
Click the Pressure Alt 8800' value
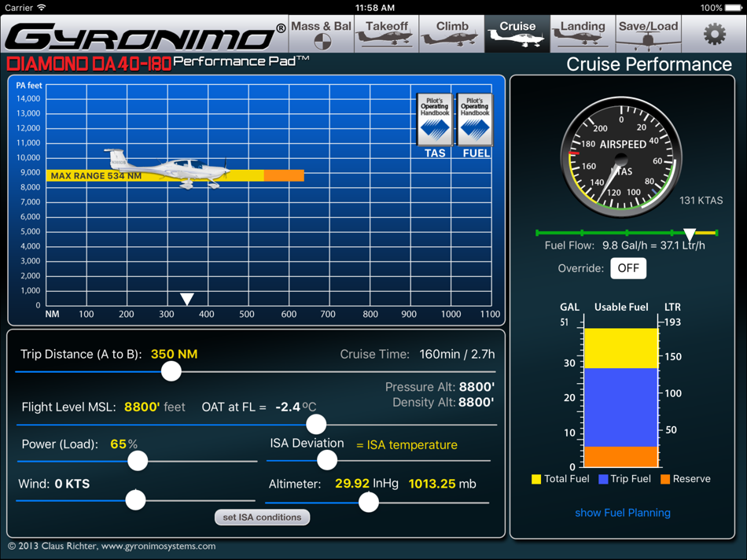point(477,386)
